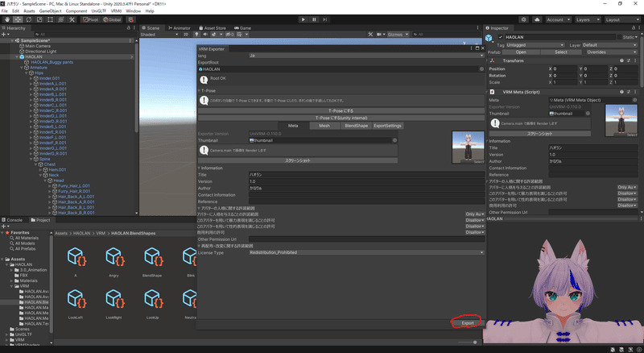
Task: Start Play mode
Action: 303,19
